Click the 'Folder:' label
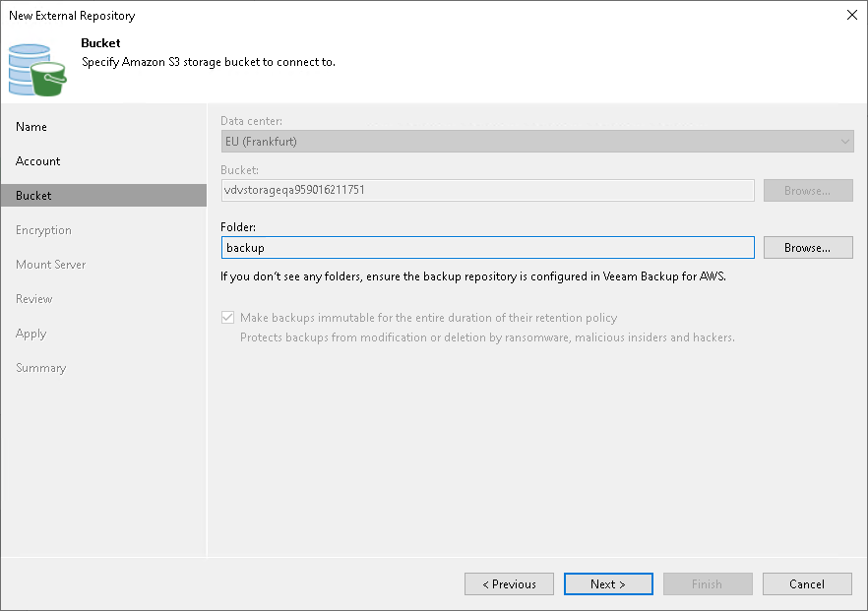Viewport: 868px width, 611px height. click(x=238, y=227)
